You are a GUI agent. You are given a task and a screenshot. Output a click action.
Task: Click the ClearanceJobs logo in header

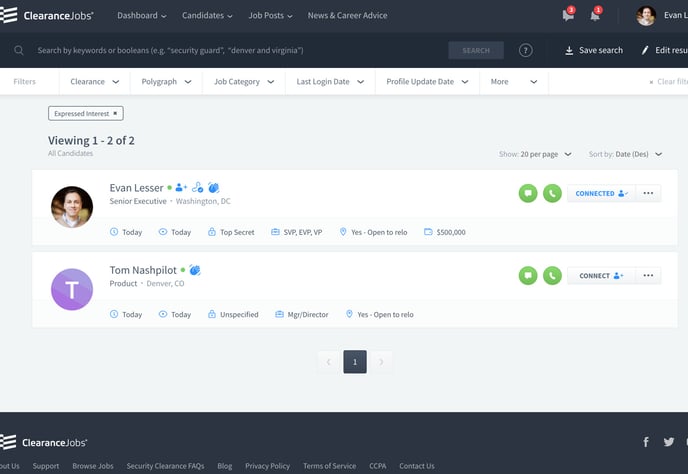click(x=47, y=15)
